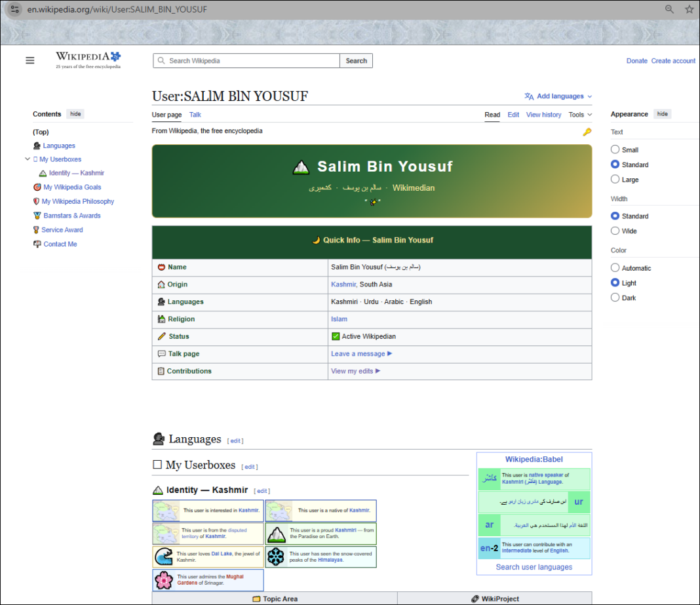Select Large text size
This screenshot has height=605, width=700.
[615, 179]
